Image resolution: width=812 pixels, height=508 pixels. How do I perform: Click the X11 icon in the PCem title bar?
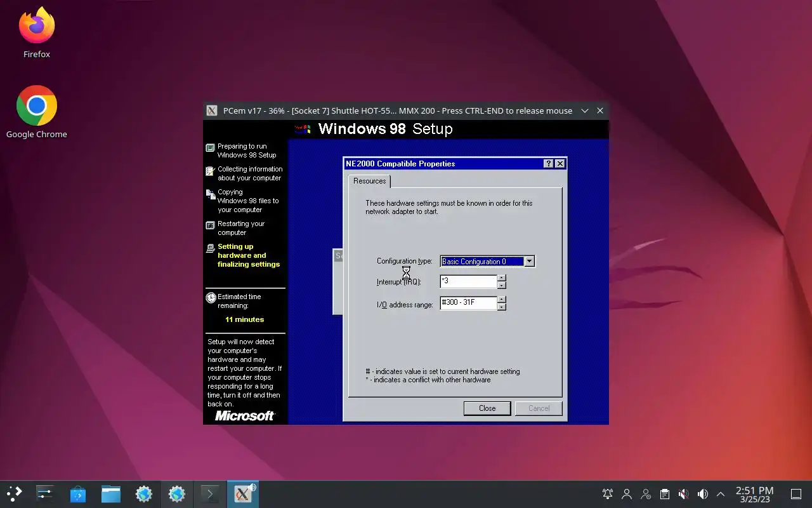click(212, 110)
